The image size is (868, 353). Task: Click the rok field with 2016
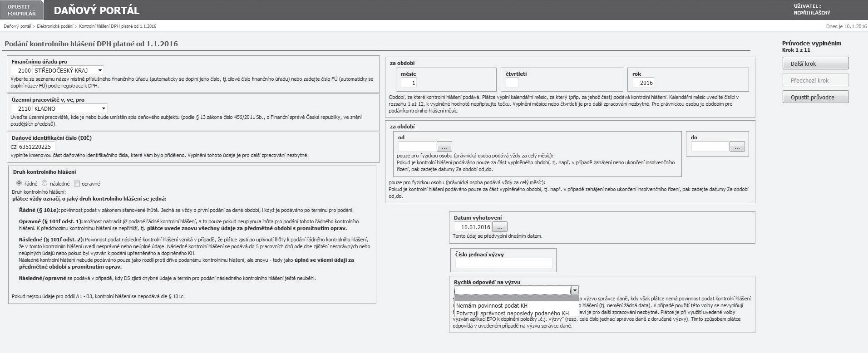pyautogui.click(x=644, y=83)
